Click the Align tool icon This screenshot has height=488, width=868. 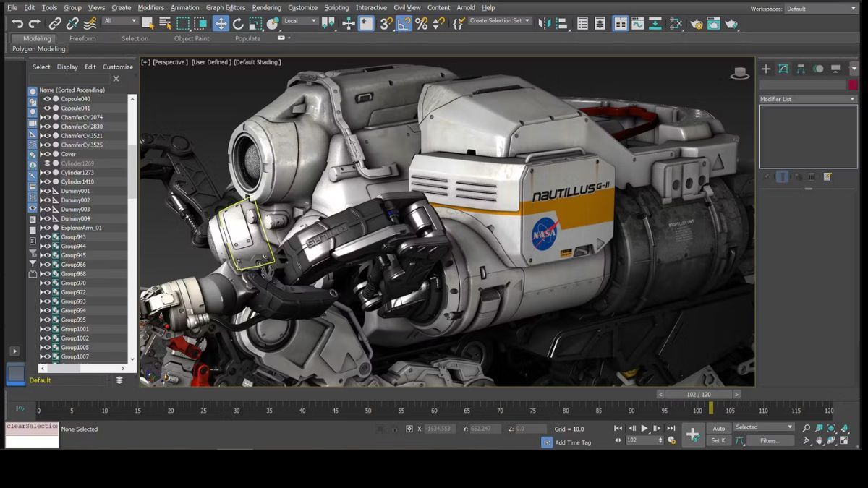tap(563, 24)
